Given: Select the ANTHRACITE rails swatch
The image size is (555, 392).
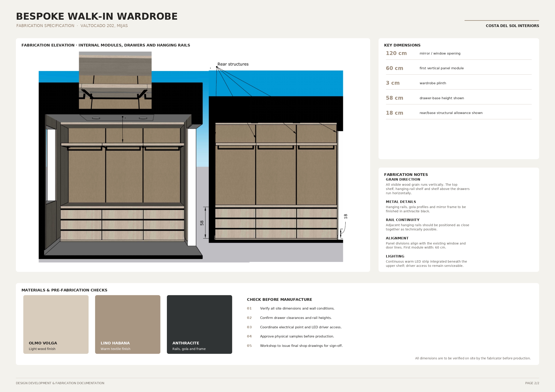Looking at the screenshot, I should (199, 324).
